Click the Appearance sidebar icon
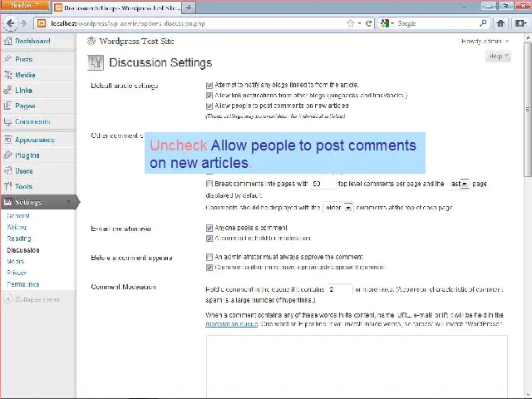Image resolution: width=532 pixels, height=399 pixels. [x=7, y=140]
